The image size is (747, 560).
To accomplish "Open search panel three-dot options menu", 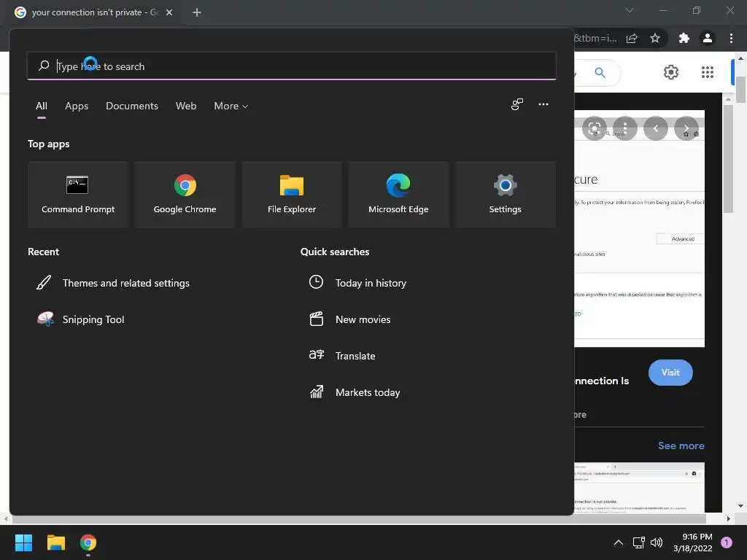I will [x=543, y=104].
